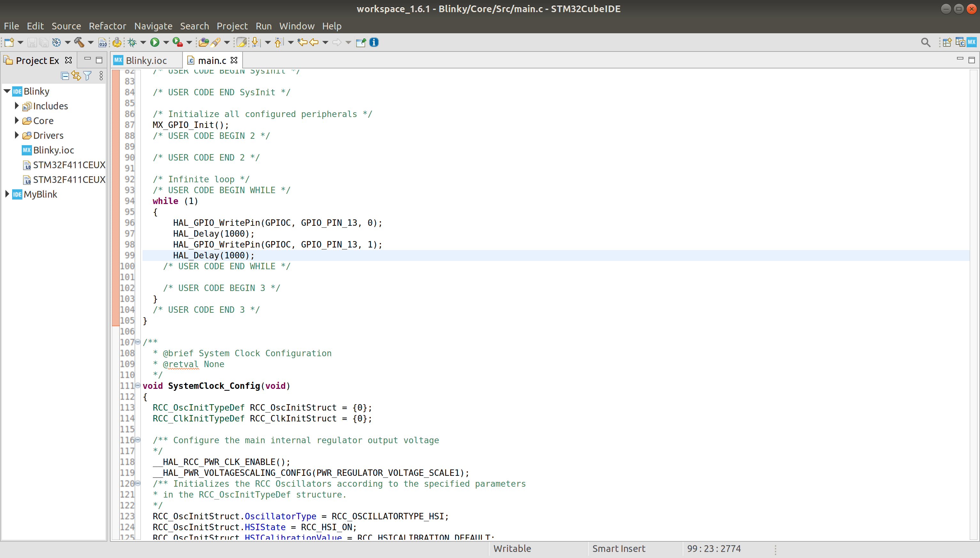Click the Back navigation arrow icon
This screenshot has width=980, height=558.
click(314, 42)
